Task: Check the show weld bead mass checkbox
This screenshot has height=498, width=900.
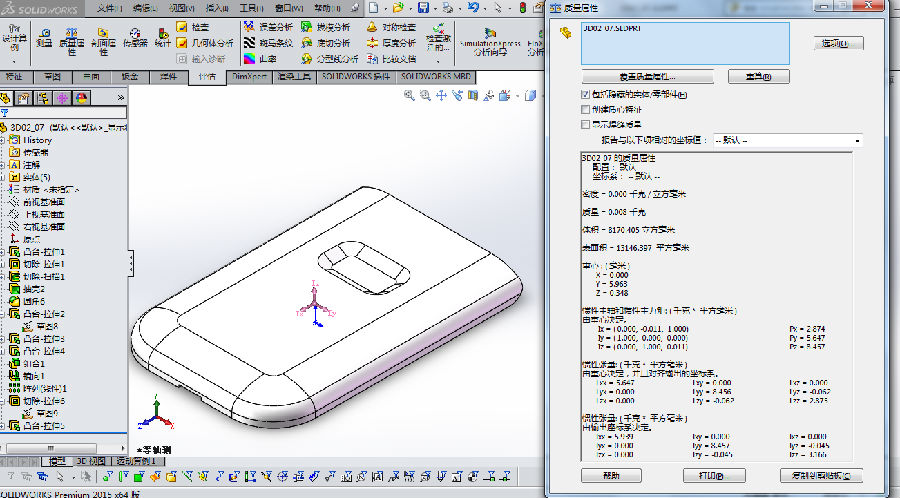Action: pos(586,124)
